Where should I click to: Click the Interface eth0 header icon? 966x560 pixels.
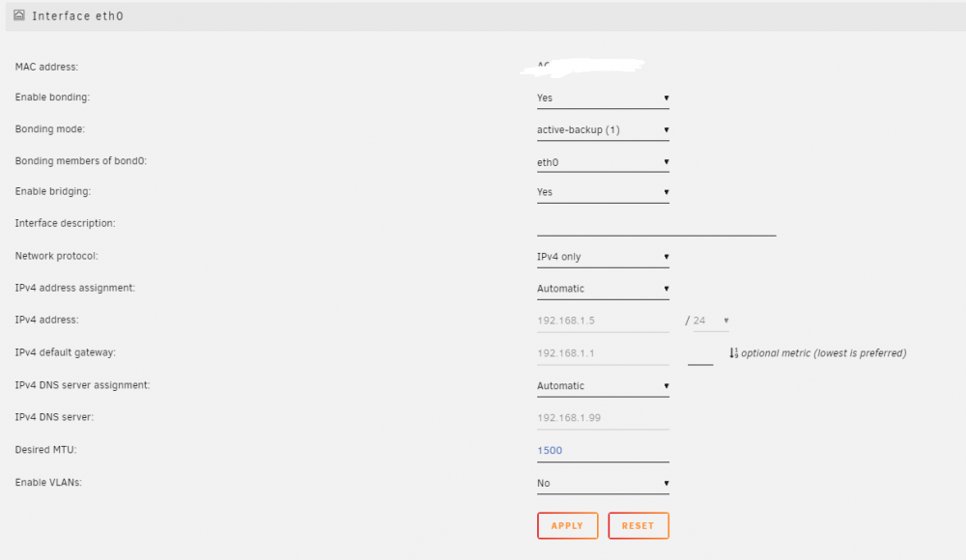tap(19, 15)
